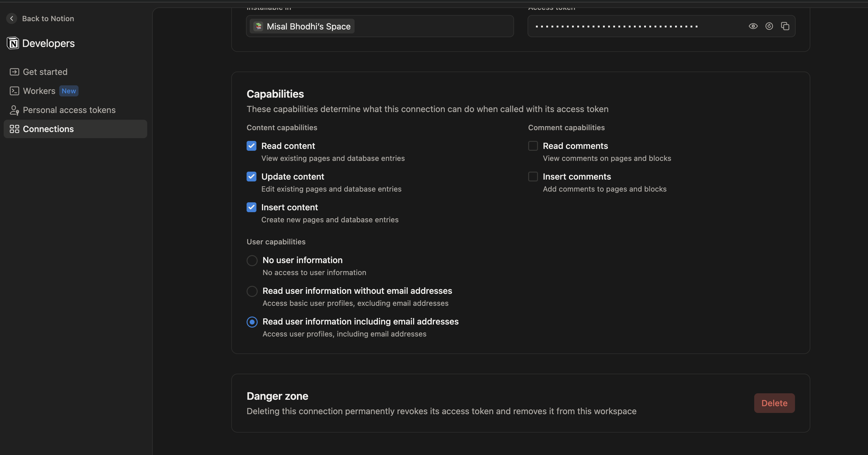Click the Connections grid icon
Image resolution: width=868 pixels, height=455 pixels.
coord(14,129)
